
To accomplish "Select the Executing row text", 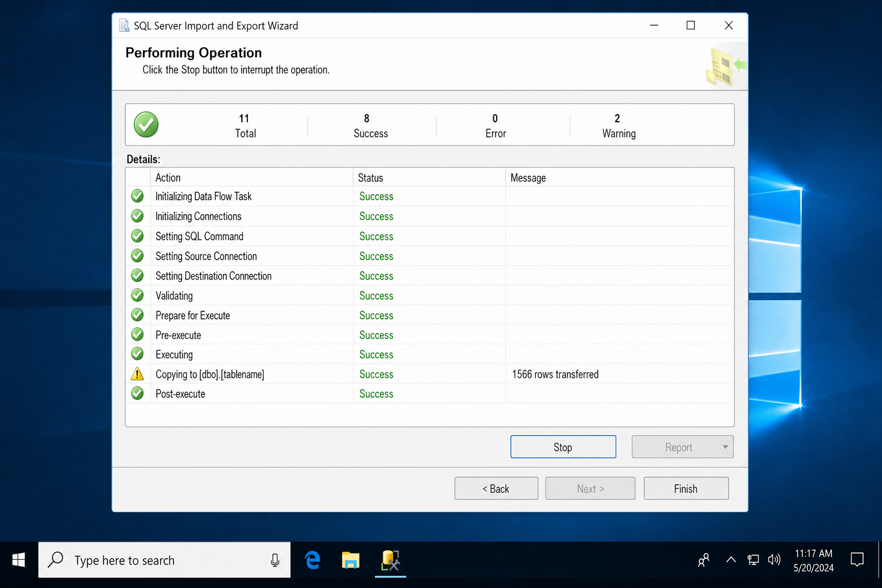I will pyautogui.click(x=174, y=354).
